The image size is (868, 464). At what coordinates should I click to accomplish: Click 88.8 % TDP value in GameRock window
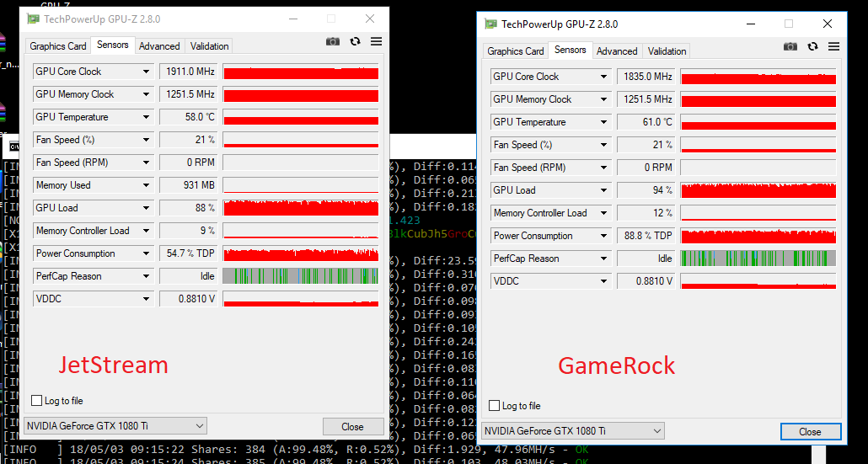[646, 236]
